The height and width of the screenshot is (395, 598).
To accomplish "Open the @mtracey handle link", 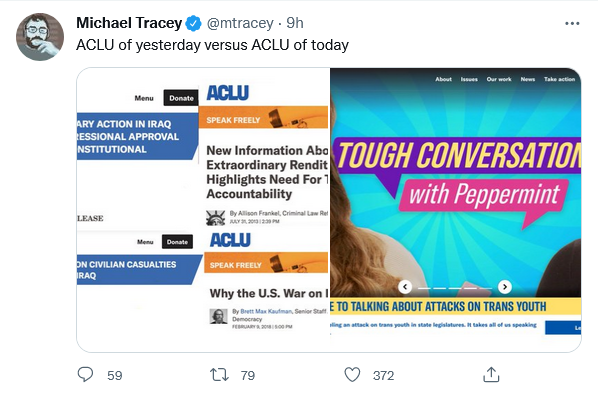I will 240,23.
